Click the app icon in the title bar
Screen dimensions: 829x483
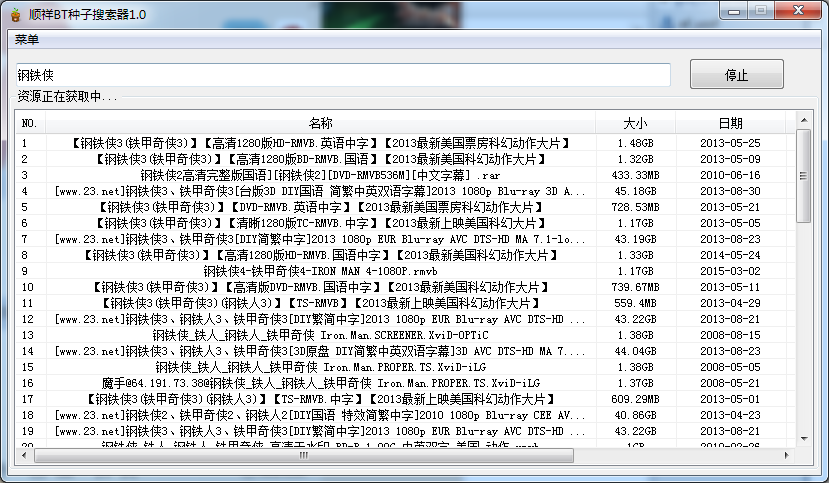point(16,14)
